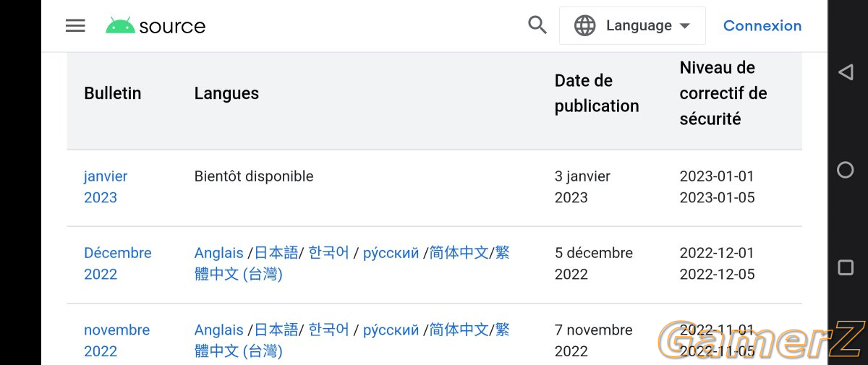Open site search with magnifier icon
The width and height of the screenshot is (868, 365).
click(x=537, y=25)
